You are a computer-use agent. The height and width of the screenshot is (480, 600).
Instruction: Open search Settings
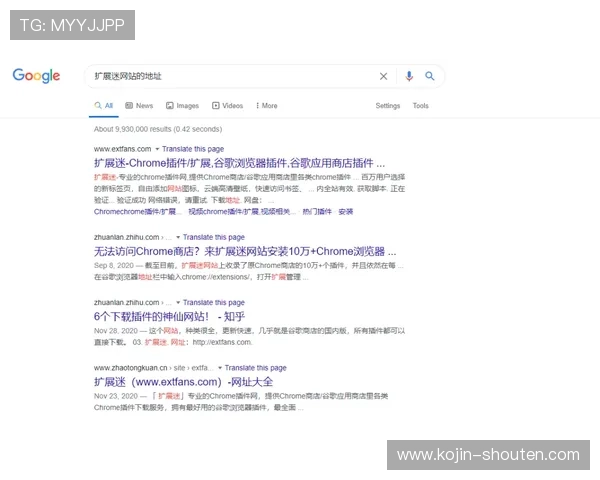pyautogui.click(x=388, y=106)
